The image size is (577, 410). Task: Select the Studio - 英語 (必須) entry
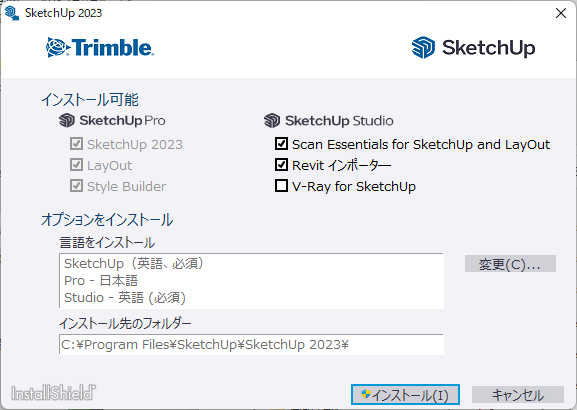pos(125,297)
